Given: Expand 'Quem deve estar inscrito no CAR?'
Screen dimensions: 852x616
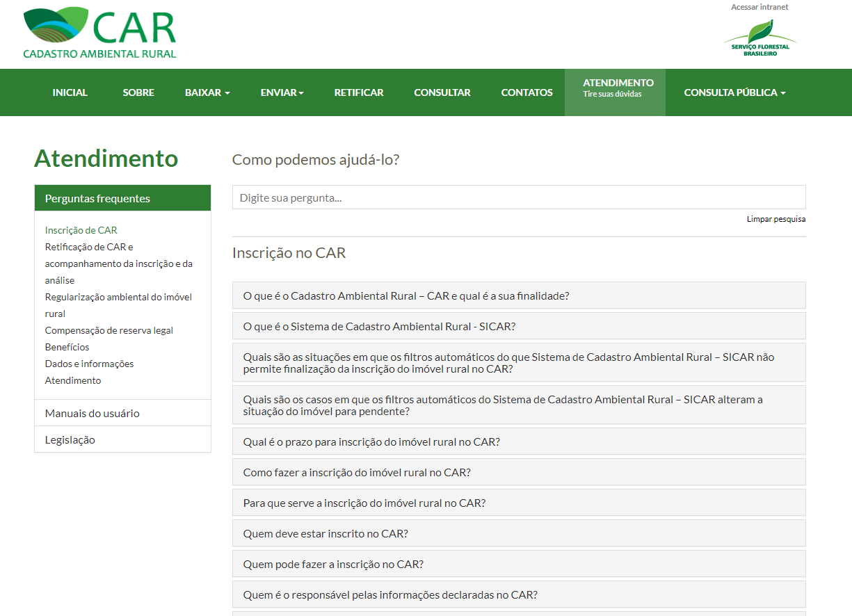Looking at the screenshot, I should (x=518, y=533).
